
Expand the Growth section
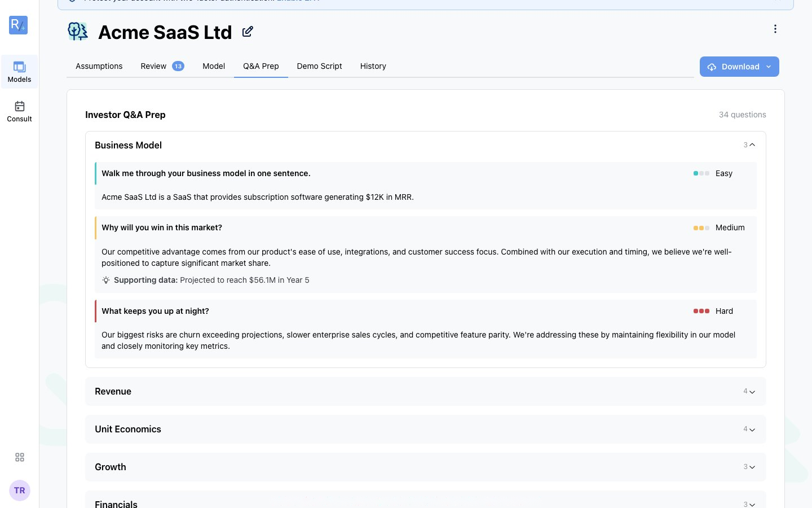pyautogui.click(x=425, y=467)
